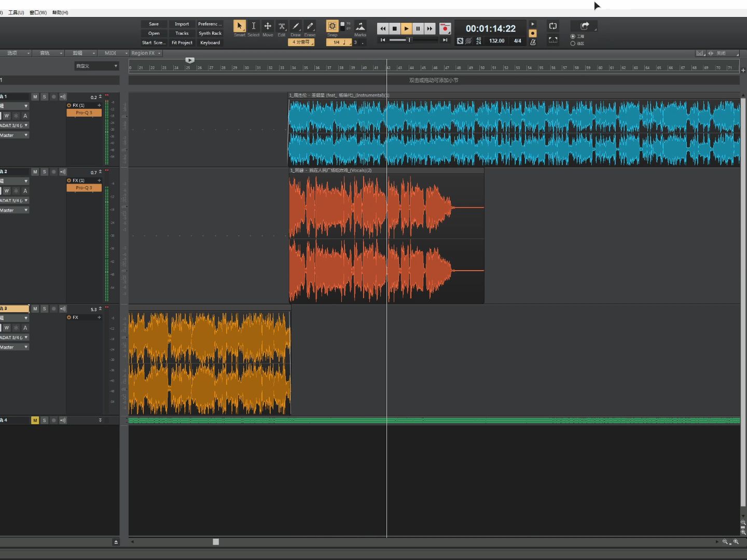Unmute track 4
The image size is (747, 560).
click(x=35, y=421)
